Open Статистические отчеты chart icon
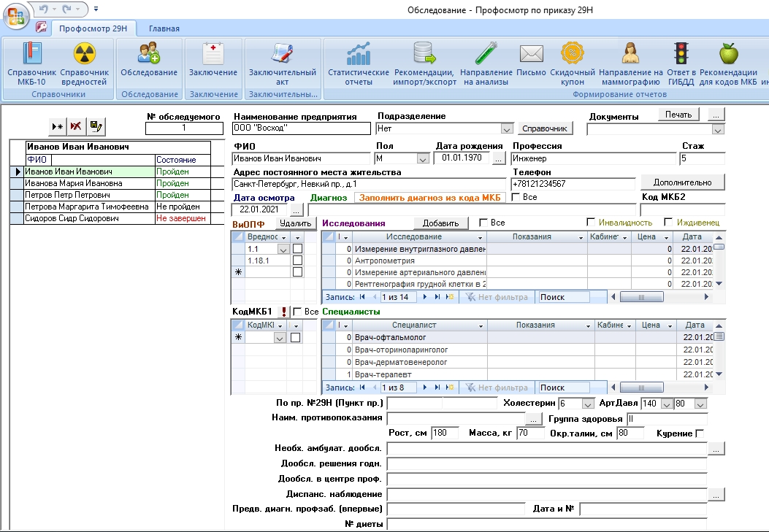The image size is (769, 532). pos(358,63)
